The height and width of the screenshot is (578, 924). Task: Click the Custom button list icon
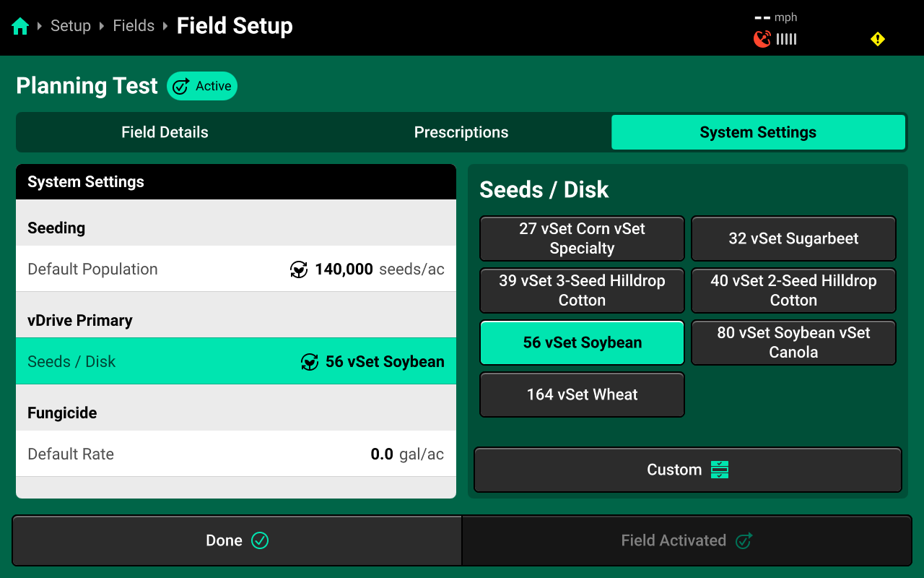click(x=720, y=470)
